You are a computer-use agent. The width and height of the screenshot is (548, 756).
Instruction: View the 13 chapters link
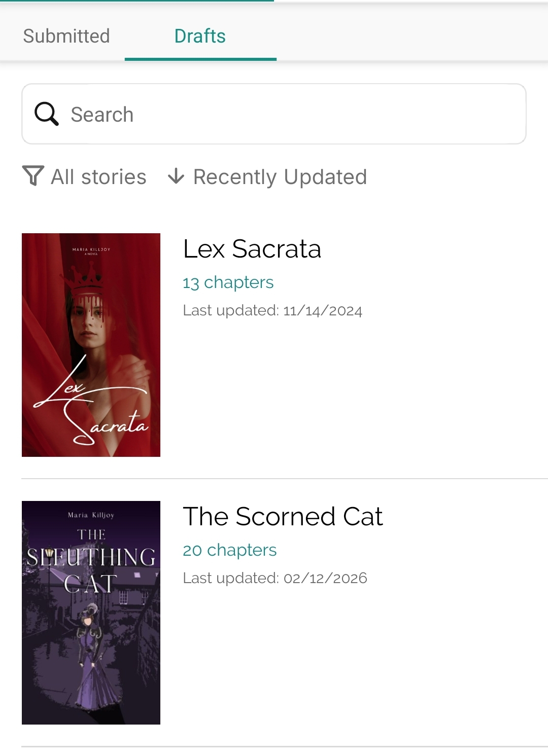(x=228, y=282)
